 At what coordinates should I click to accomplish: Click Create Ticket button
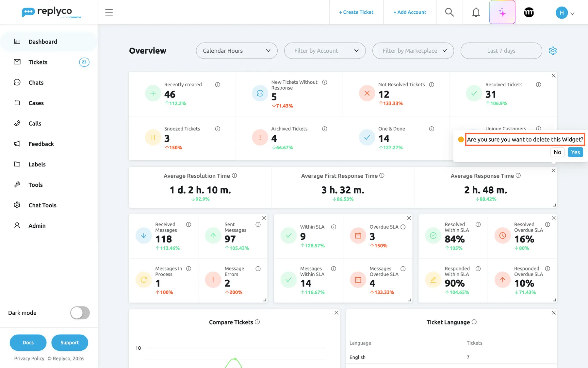tap(356, 12)
